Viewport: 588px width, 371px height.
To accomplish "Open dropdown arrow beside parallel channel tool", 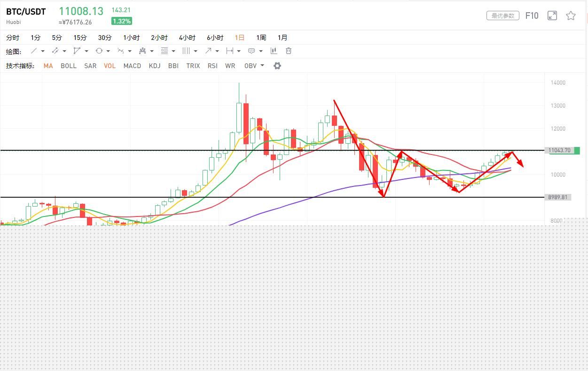I will 86,51.
